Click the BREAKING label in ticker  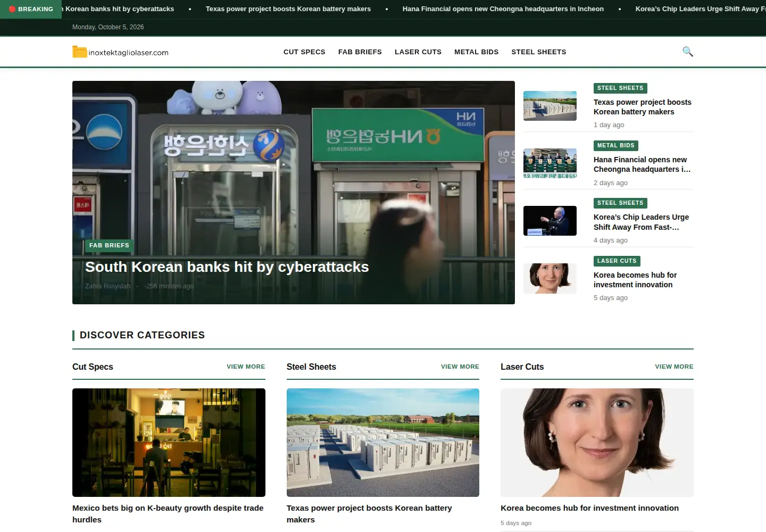point(36,9)
